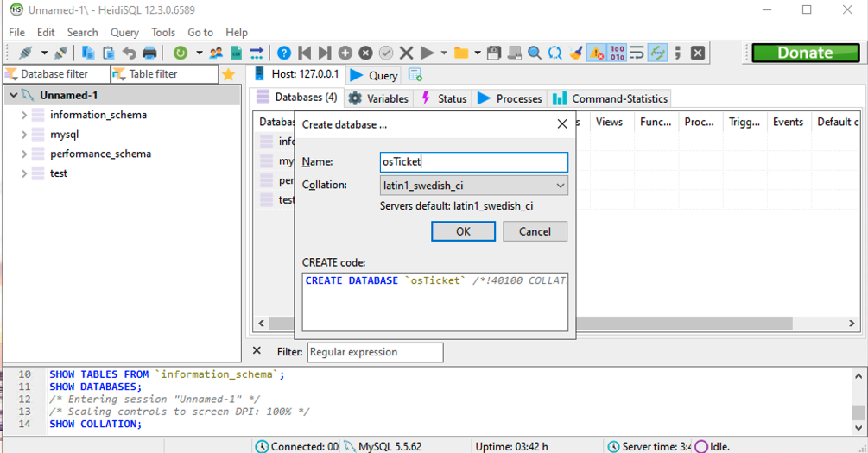Image resolution: width=868 pixels, height=453 pixels.
Task: Click the semicolon delimiter icon
Action: 678,53
